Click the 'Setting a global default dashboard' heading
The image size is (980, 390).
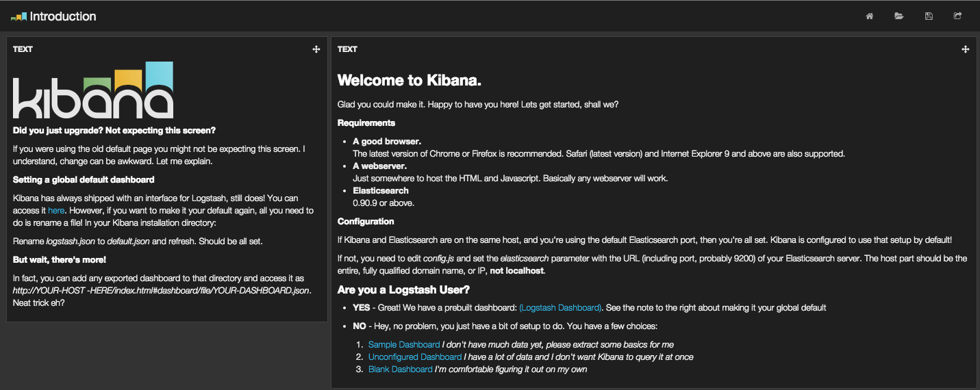(84, 180)
